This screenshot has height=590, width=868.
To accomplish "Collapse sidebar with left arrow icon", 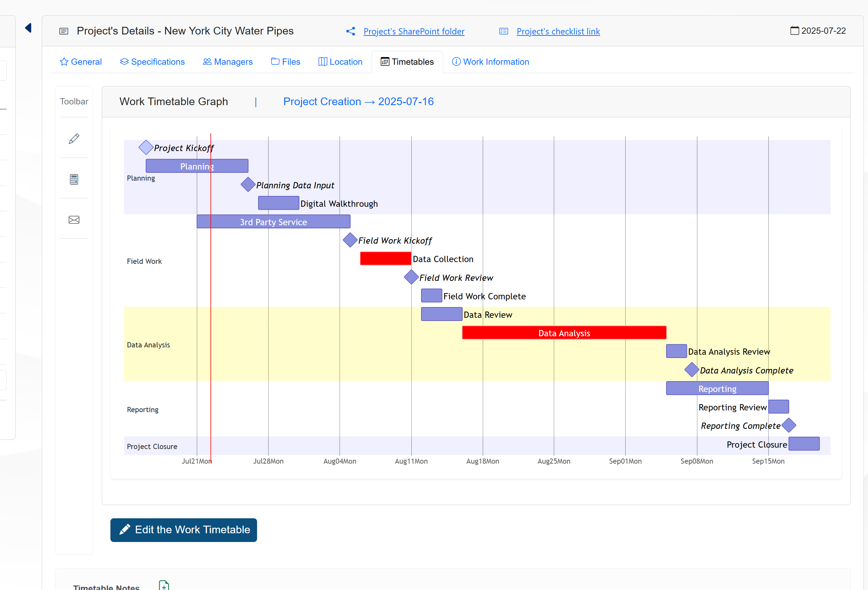I will [x=28, y=28].
